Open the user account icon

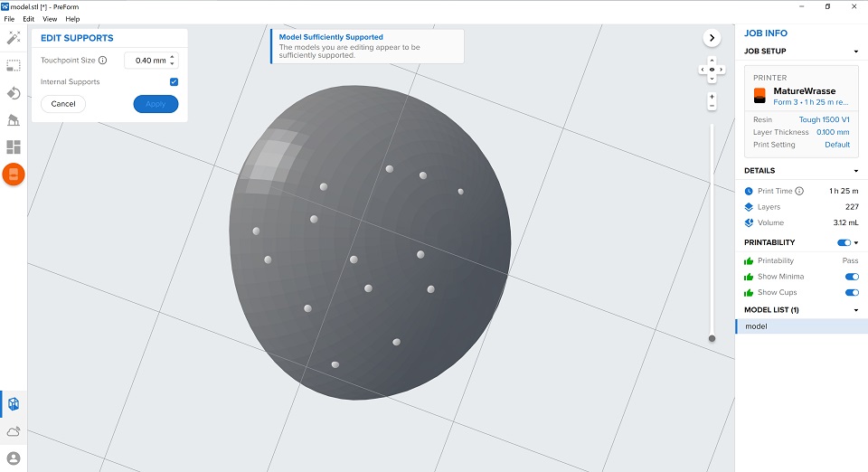click(14, 458)
